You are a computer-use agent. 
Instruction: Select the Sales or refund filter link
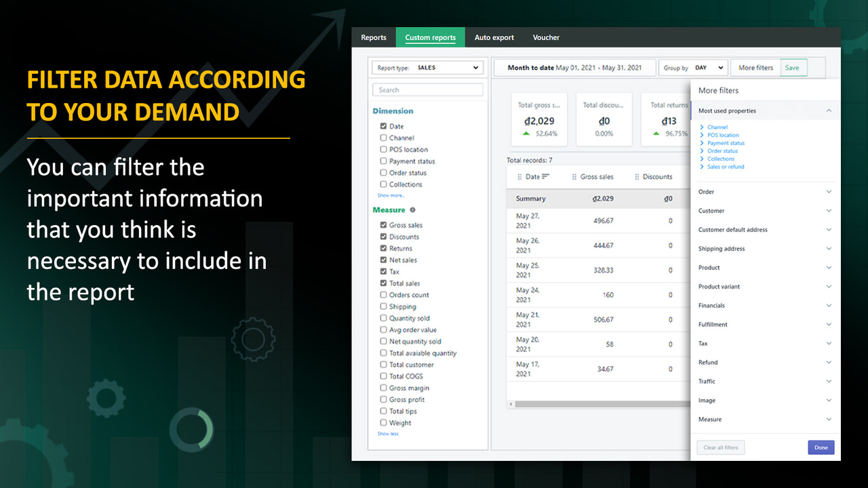pyautogui.click(x=726, y=167)
